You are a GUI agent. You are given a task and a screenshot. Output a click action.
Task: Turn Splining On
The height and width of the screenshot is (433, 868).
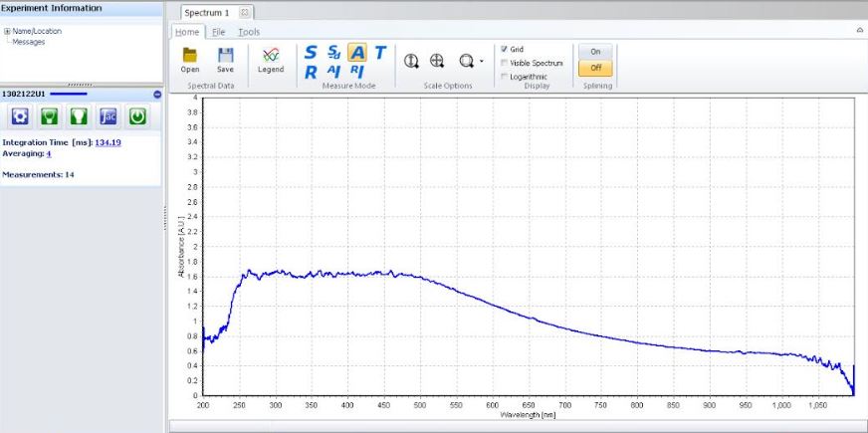pos(595,52)
